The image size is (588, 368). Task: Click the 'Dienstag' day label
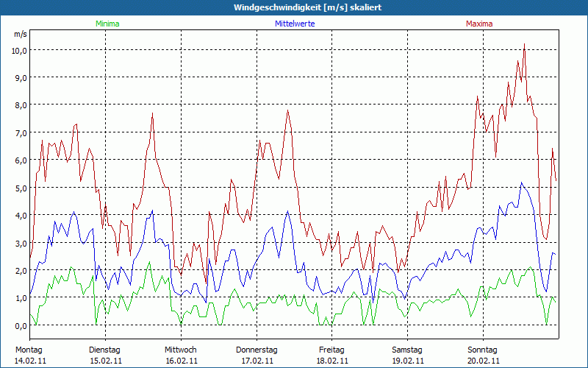point(104,350)
